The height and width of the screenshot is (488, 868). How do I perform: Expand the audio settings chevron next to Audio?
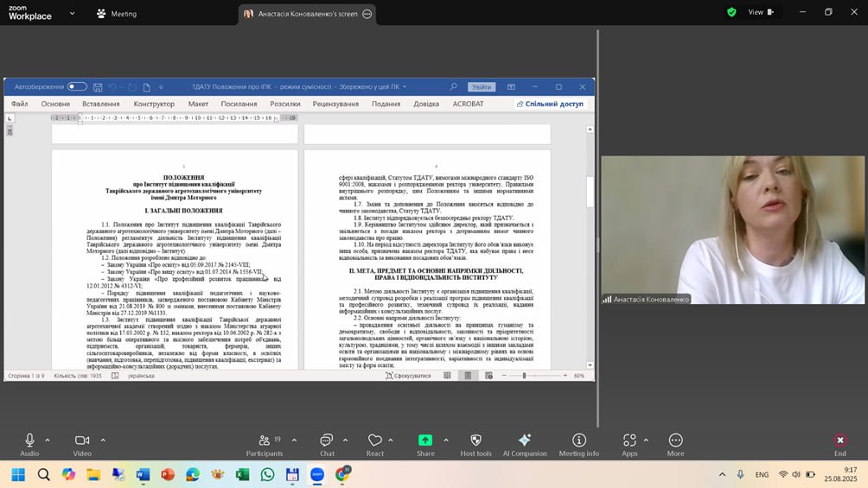48,440
